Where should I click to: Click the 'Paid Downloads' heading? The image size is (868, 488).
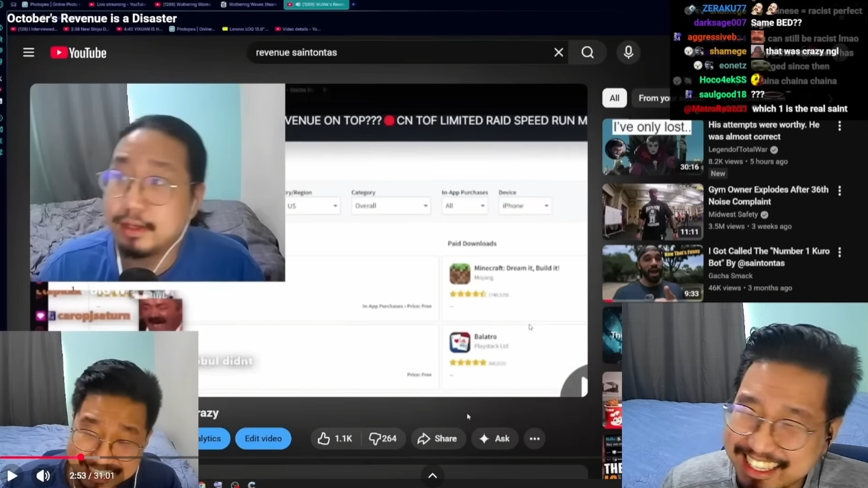472,244
